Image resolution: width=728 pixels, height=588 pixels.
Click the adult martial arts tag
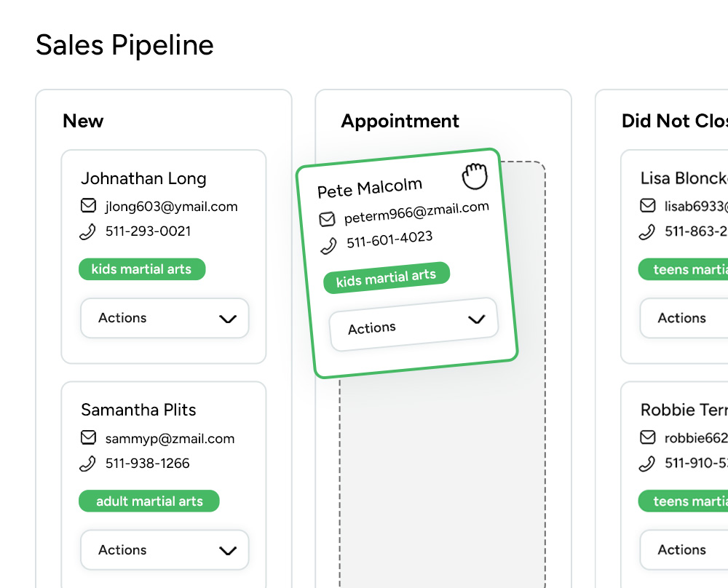pos(149,501)
